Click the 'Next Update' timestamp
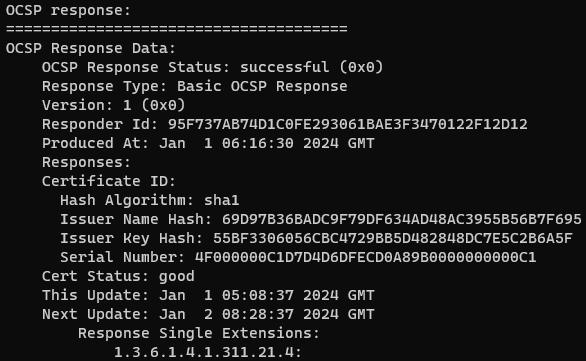 (266, 315)
